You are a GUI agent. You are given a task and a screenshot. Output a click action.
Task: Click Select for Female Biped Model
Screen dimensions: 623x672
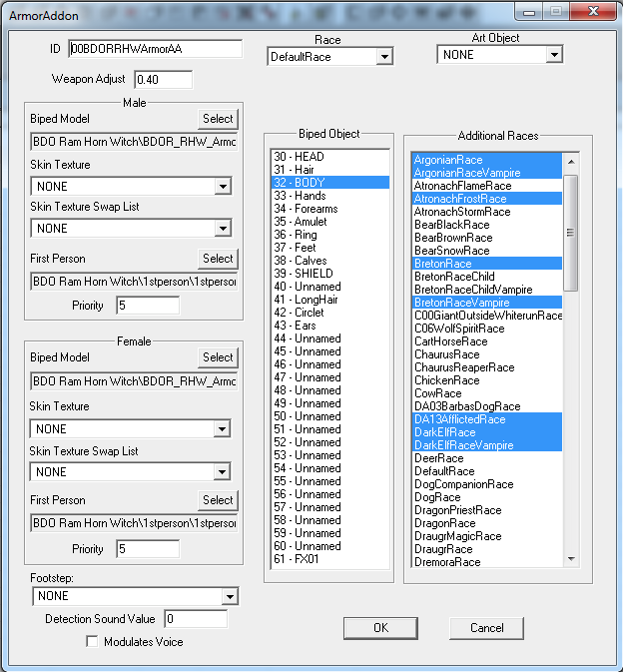[218, 357]
